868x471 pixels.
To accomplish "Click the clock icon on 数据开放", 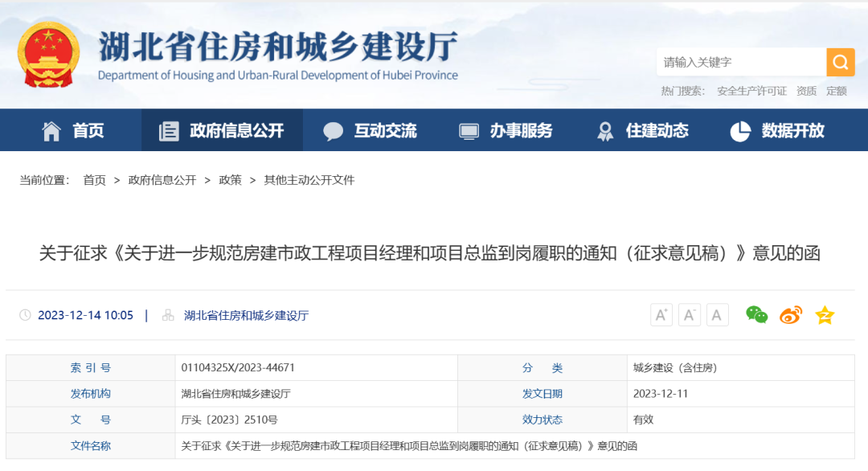I will point(739,130).
